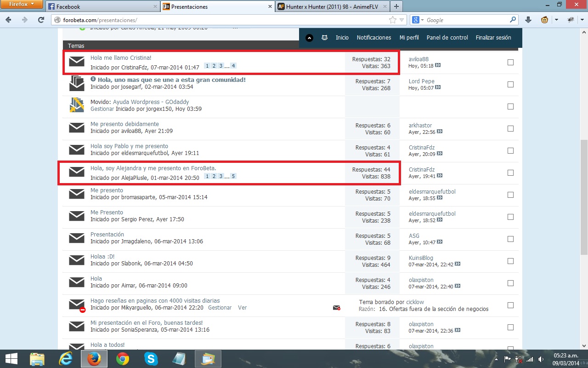Viewport: 588px width, 368px height.
Task: Click the forobeta.com address bar
Action: 220,20
